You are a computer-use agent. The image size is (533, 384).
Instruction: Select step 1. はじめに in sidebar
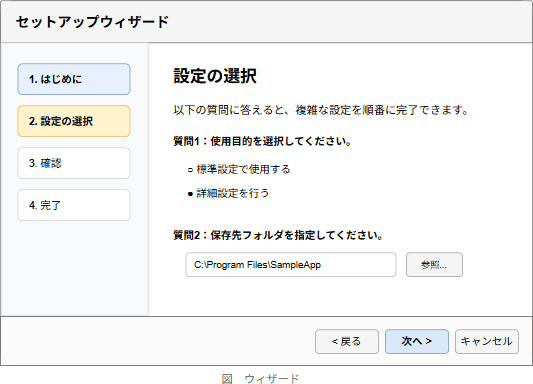click(x=74, y=79)
